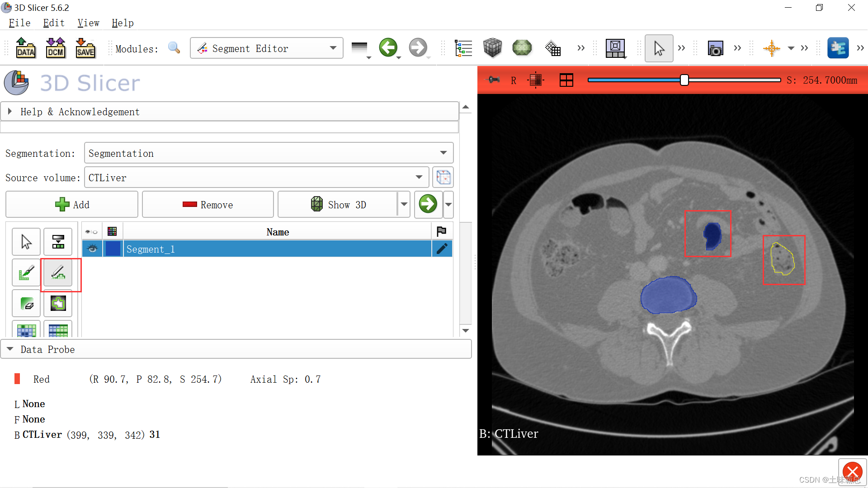Screen dimensions: 868x488
Task: Toggle the slice view pin icon
Action: tap(494, 80)
